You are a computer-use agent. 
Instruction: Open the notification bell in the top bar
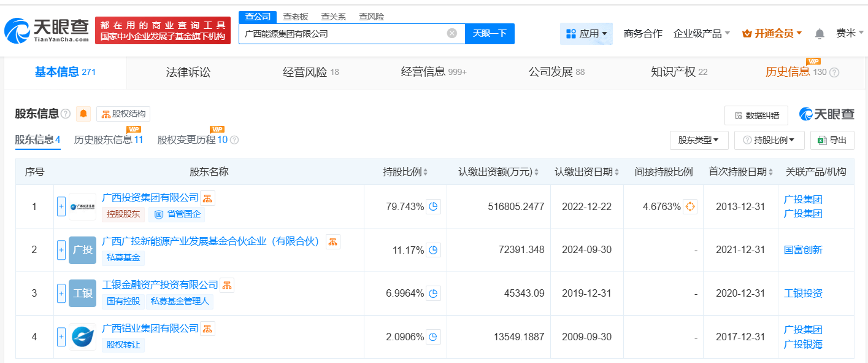pyautogui.click(x=820, y=34)
